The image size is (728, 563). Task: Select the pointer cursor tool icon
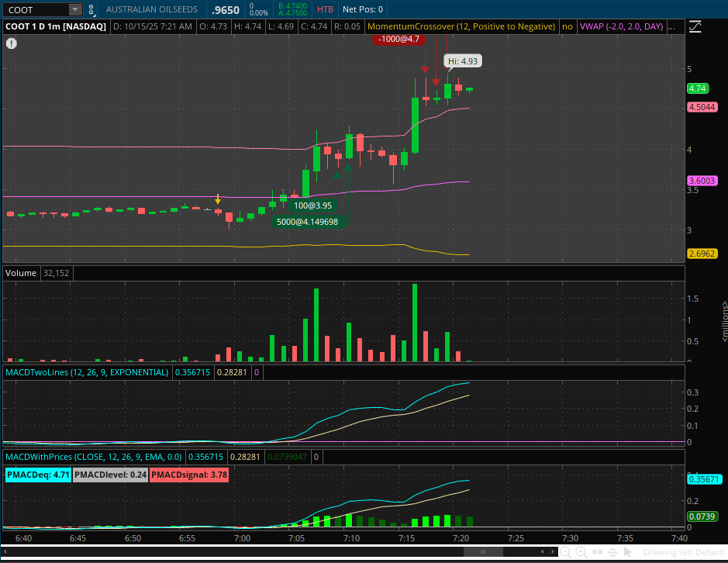[628, 552]
